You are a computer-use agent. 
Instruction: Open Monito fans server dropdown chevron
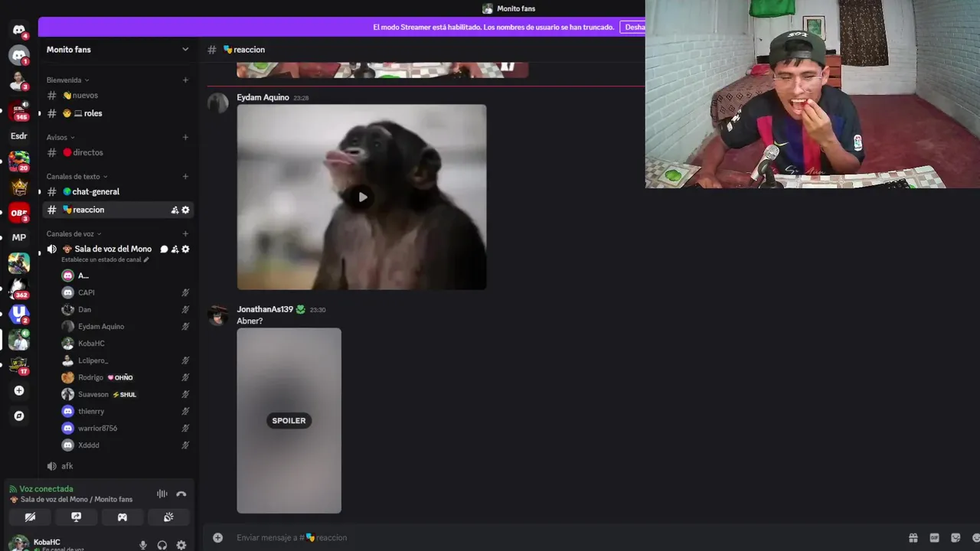tap(185, 50)
